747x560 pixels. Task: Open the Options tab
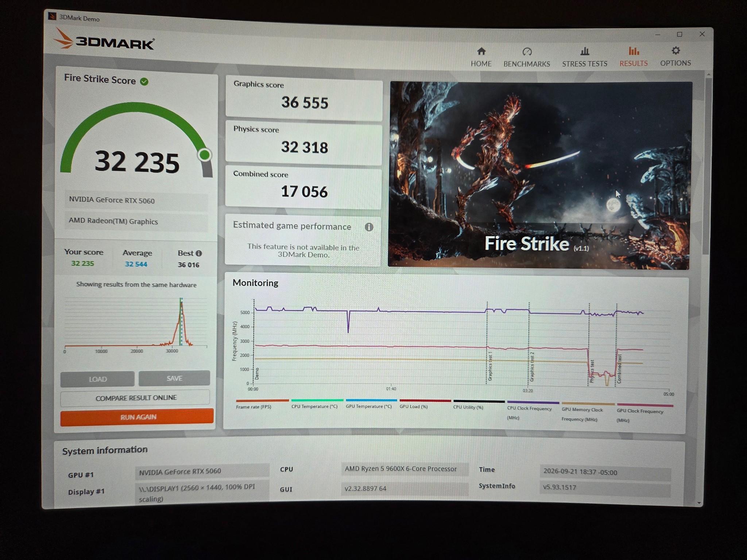(x=676, y=57)
